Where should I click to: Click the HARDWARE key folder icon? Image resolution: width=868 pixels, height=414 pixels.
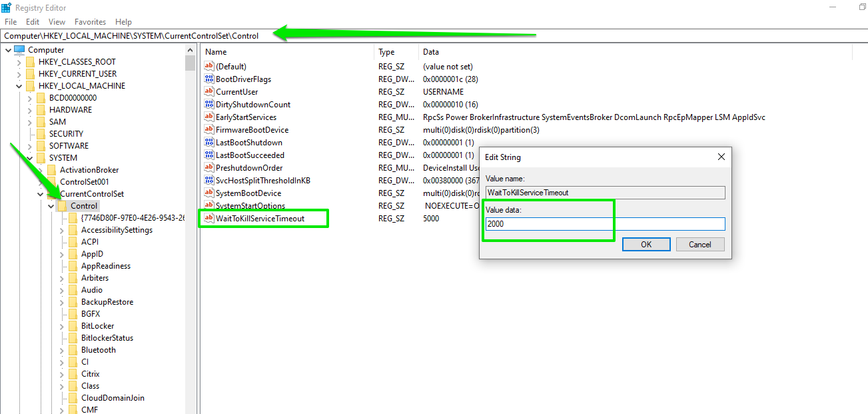[x=41, y=110]
